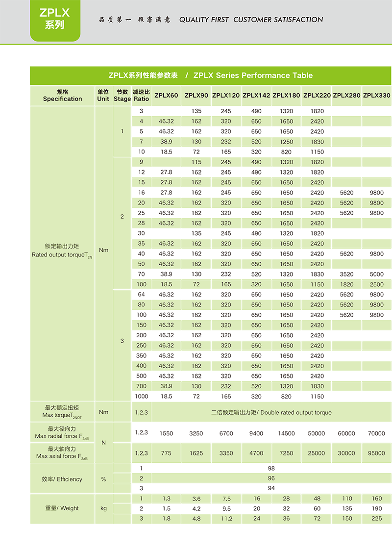This screenshot has height=552, width=392.
Task: Click the ZPLX330 column header
Action: [376, 96]
